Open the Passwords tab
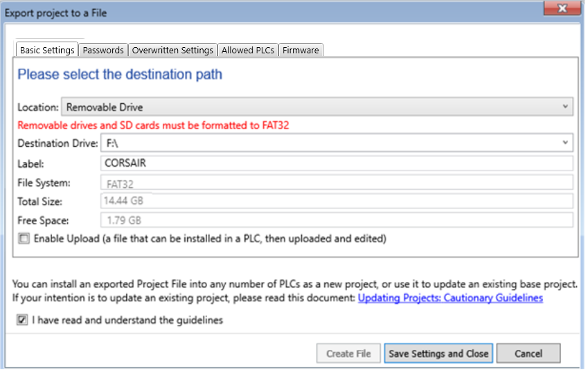Screen dimensions: 588x372 [x=103, y=51]
